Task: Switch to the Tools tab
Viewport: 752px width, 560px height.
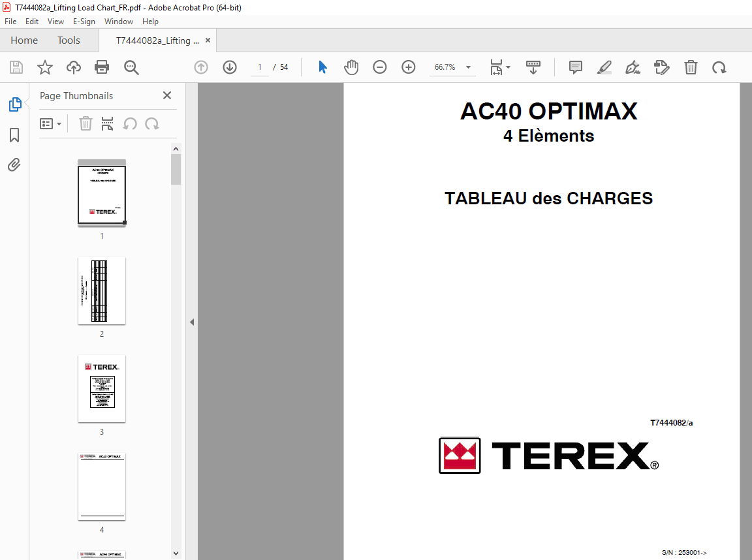Action: (69, 40)
